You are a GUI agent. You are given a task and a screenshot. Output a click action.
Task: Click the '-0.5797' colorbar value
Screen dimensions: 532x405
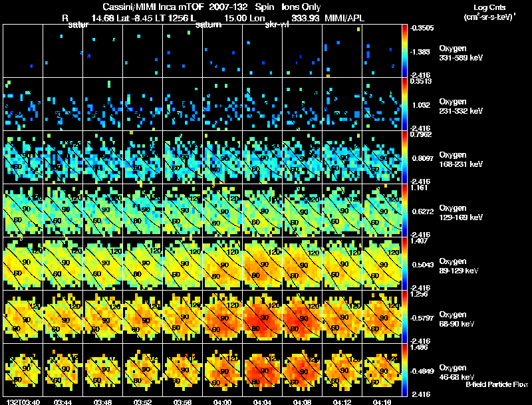pos(422,318)
